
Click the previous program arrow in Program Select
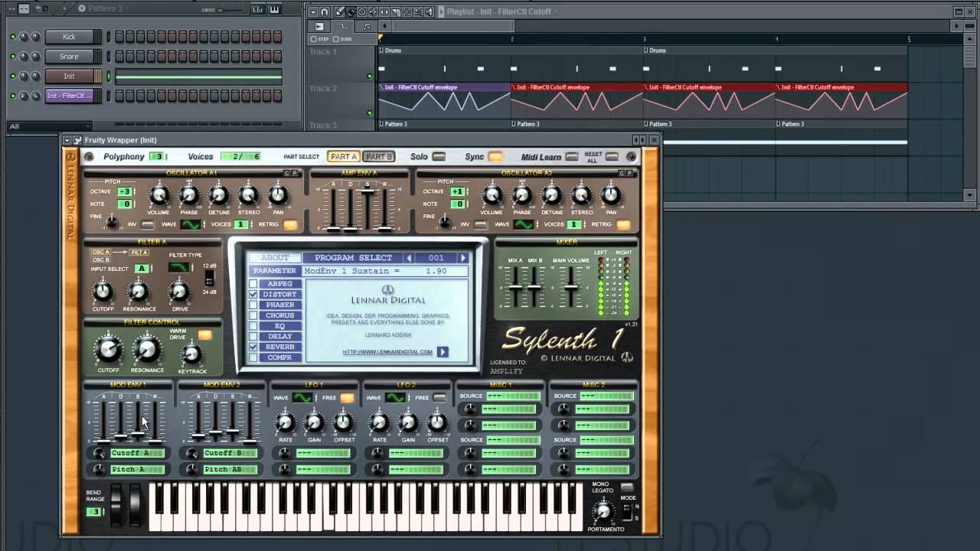[409, 258]
